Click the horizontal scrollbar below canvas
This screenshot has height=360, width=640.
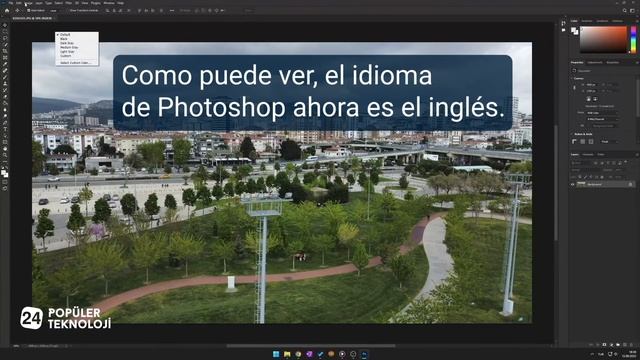311,346
